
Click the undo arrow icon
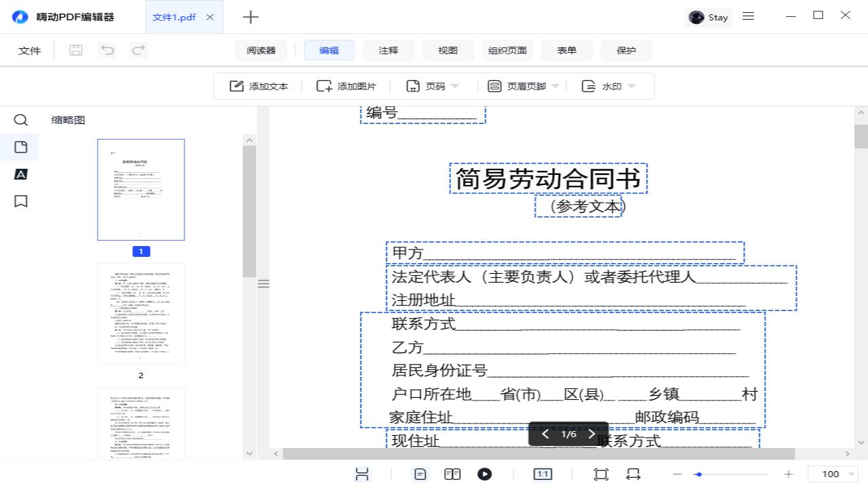coord(107,50)
